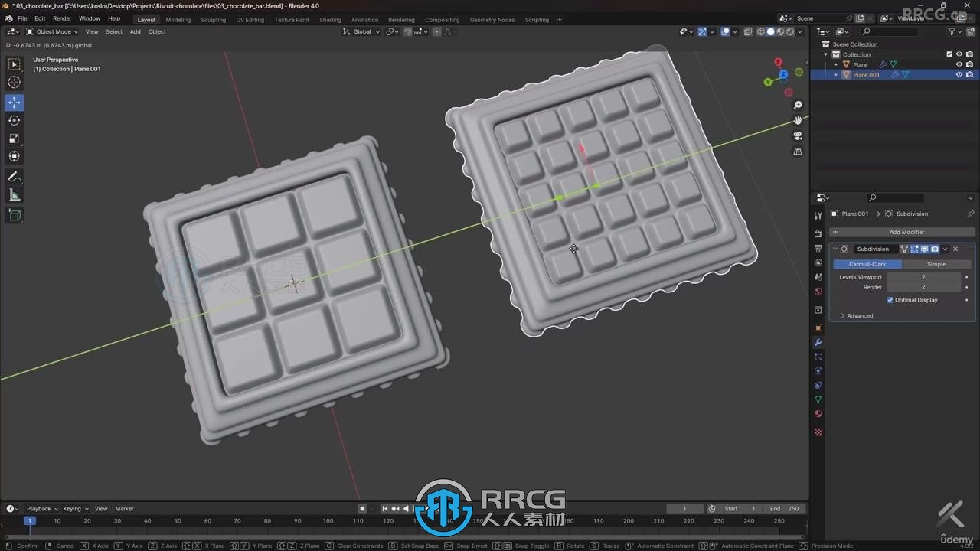Image resolution: width=980 pixels, height=551 pixels.
Task: Select the Select Box tool
Action: (x=15, y=64)
